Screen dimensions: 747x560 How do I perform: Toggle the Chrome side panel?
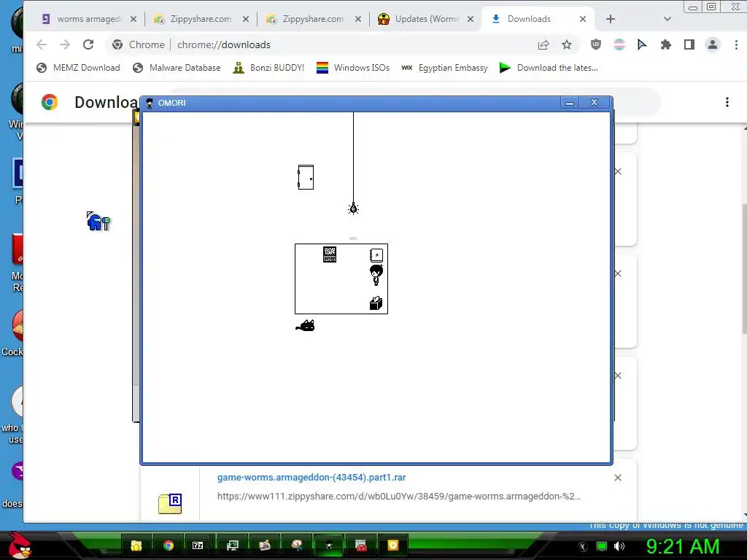[x=689, y=44]
